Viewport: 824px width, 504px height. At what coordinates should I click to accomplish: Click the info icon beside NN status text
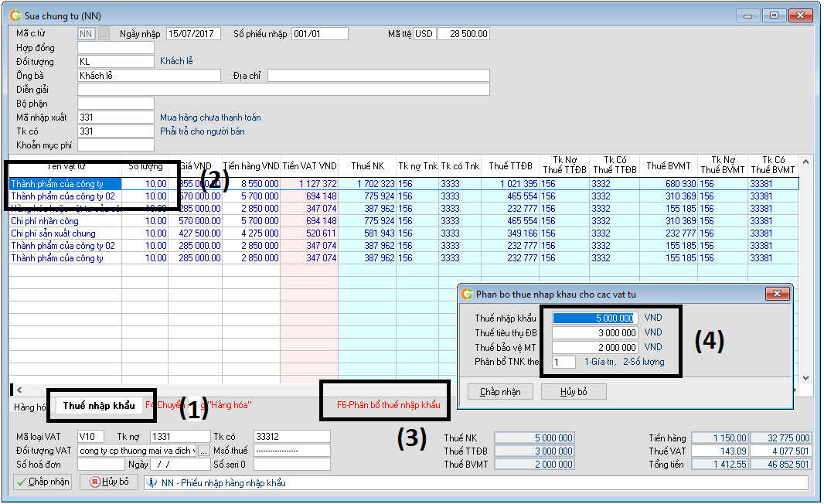tap(152, 482)
